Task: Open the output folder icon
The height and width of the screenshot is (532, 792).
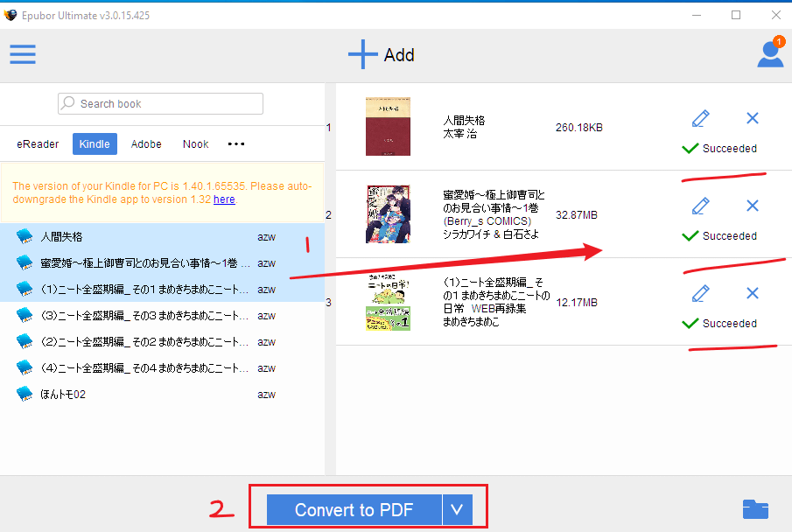Action: click(x=755, y=509)
